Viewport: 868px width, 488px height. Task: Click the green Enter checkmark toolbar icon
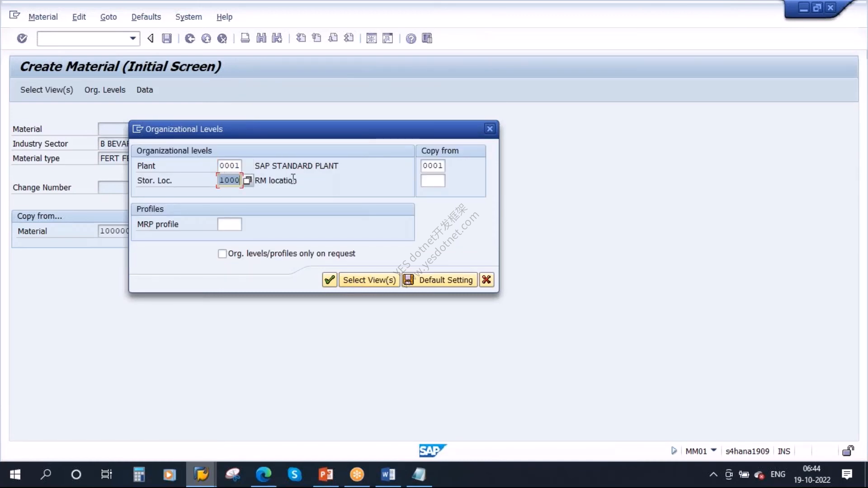point(22,38)
